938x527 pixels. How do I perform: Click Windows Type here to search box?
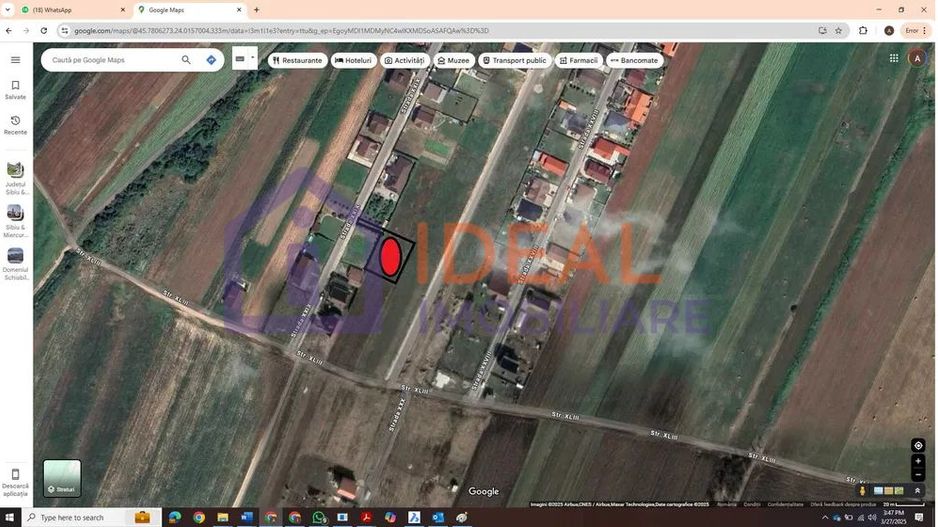point(92,517)
